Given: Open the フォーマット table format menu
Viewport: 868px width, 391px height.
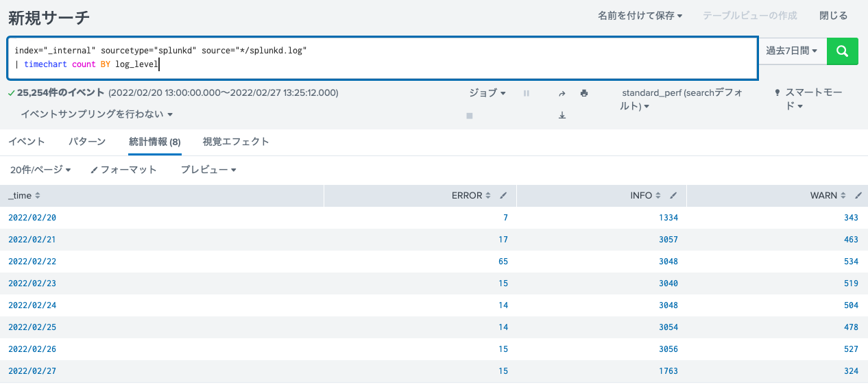Looking at the screenshot, I should pos(123,170).
